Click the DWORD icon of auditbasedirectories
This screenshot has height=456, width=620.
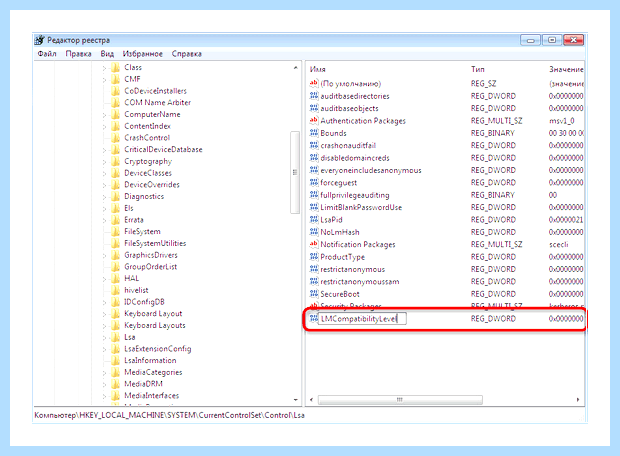(314, 96)
